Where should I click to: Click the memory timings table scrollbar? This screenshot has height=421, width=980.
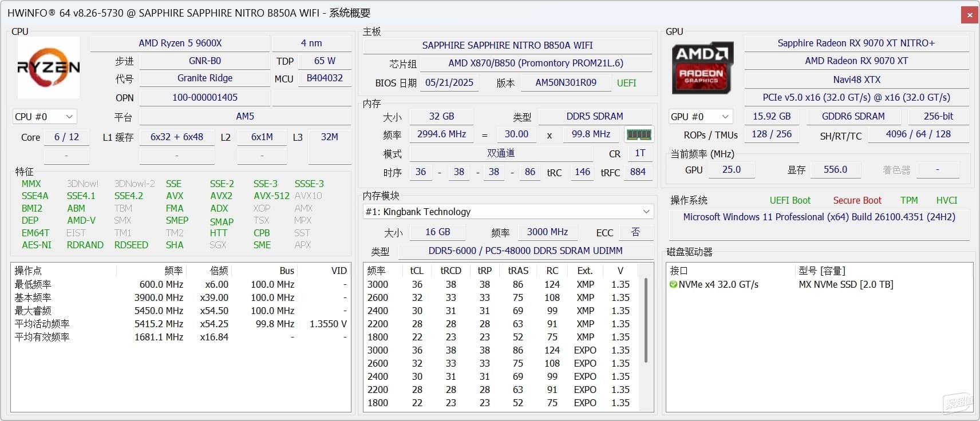point(646,320)
